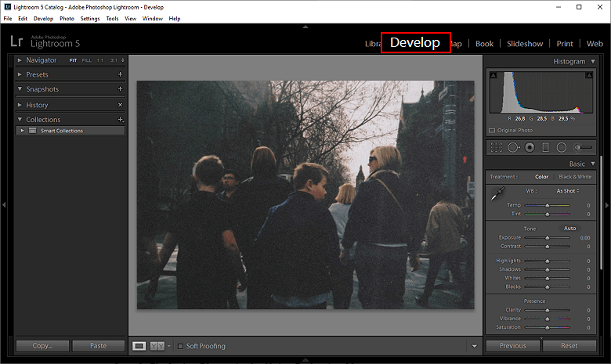
Task: Open the Window menu
Action: 153,18
